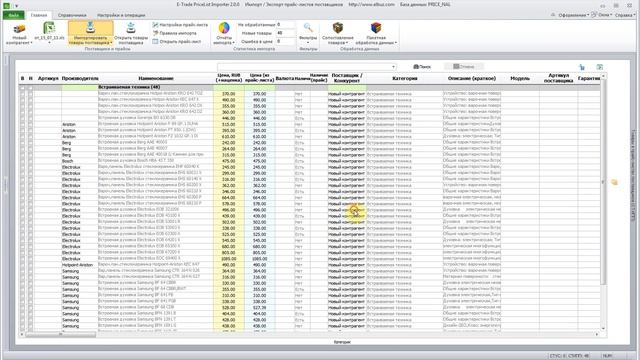Click the Новый контрагент truck icon

tap(19, 29)
